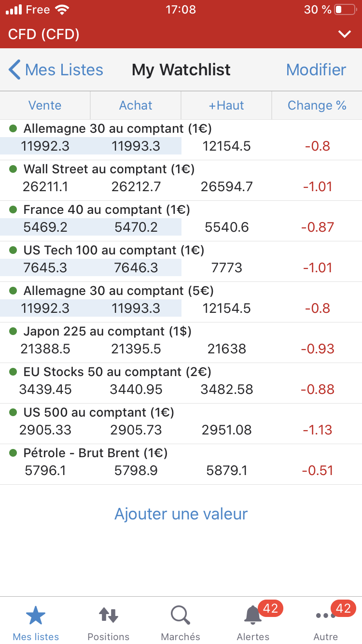This screenshot has height=644, width=362.
Task: Sort by Change % column header
Action: pyautogui.click(x=317, y=106)
